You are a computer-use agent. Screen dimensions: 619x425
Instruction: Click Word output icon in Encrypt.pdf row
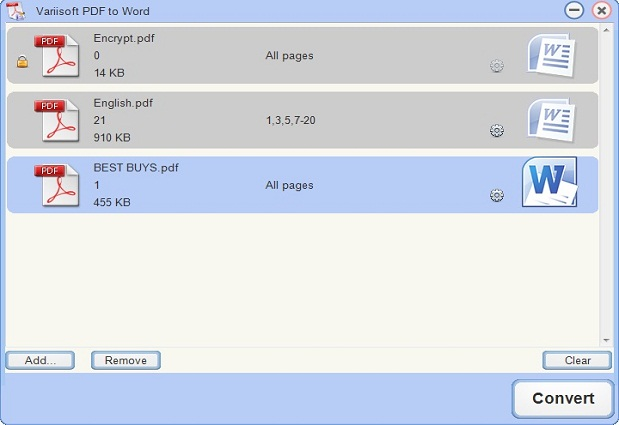[551, 55]
